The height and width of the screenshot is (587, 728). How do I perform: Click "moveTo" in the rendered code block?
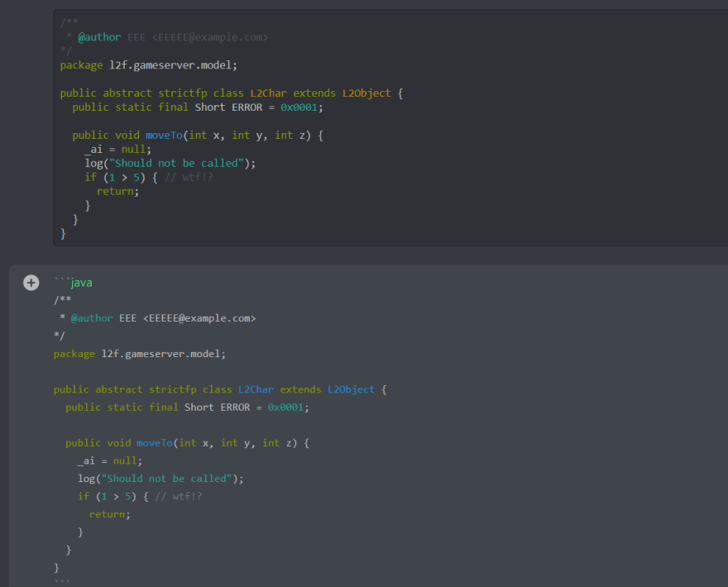coord(164,136)
